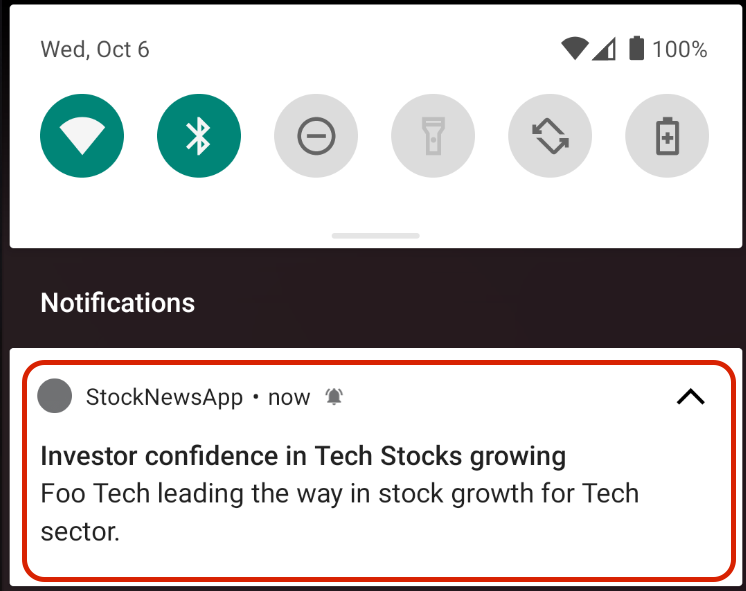The image size is (746, 591).
Task: Click the Wed, Oct 6 date
Action: pyautogui.click(x=95, y=49)
